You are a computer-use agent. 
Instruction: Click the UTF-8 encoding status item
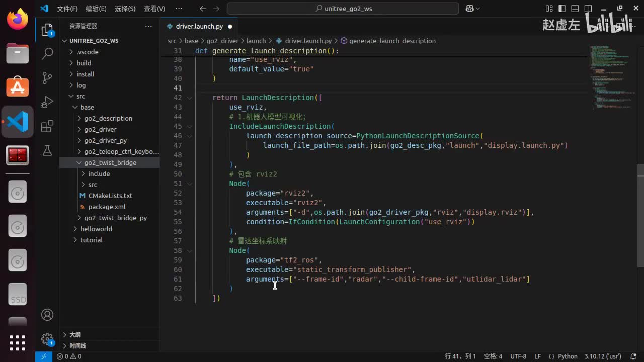point(518,356)
